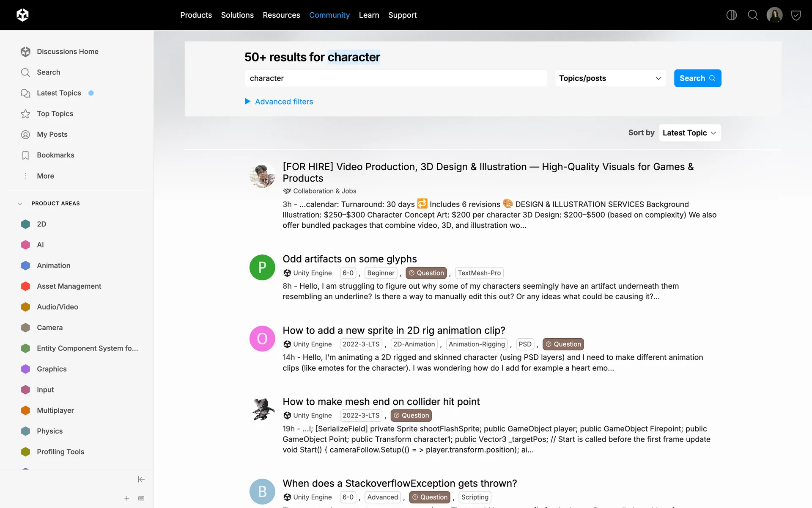This screenshot has width=812, height=508.
Task: Open the Resources menu
Action: [x=281, y=15]
